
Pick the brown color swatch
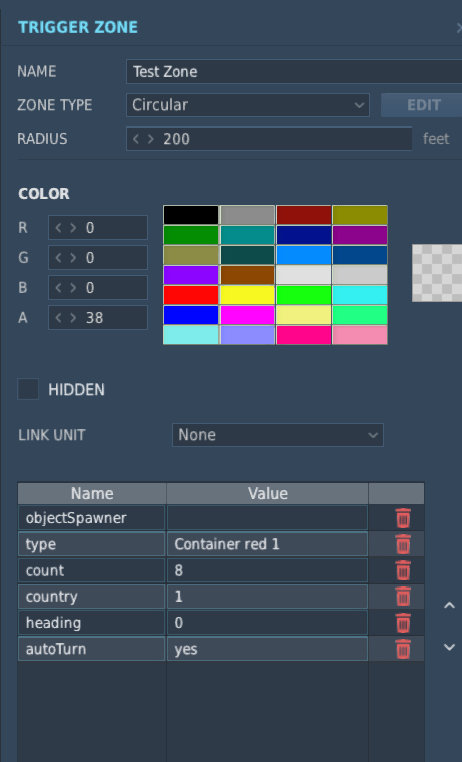248,275
